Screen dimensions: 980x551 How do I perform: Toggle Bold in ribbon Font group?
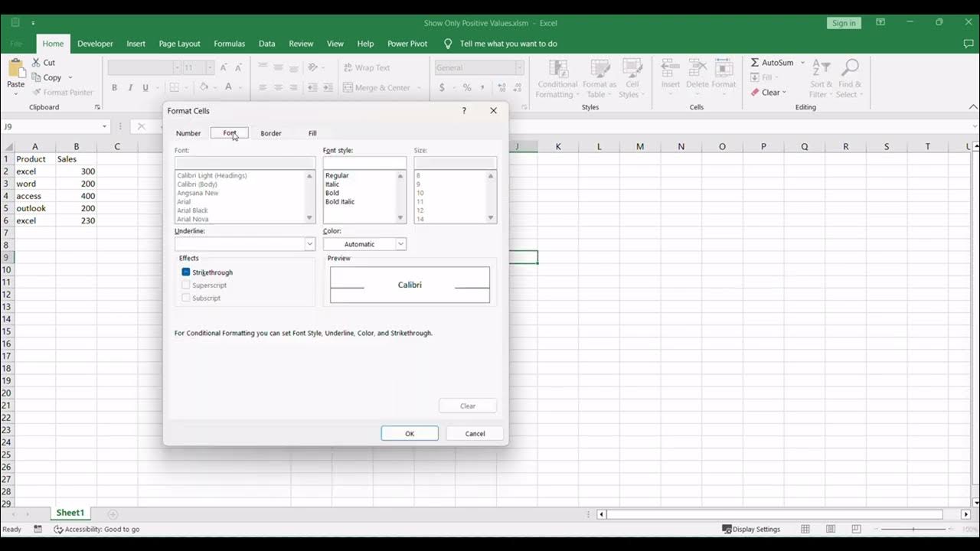point(114,88)
